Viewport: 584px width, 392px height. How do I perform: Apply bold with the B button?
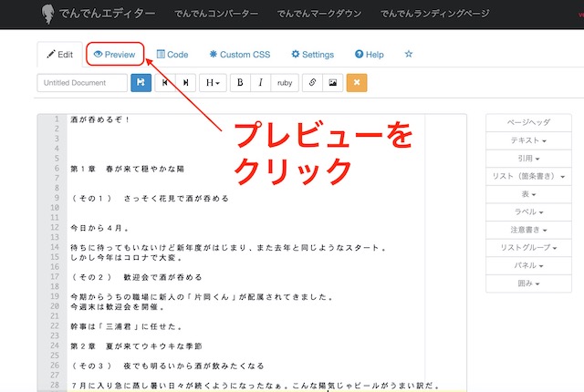point(240,82)
